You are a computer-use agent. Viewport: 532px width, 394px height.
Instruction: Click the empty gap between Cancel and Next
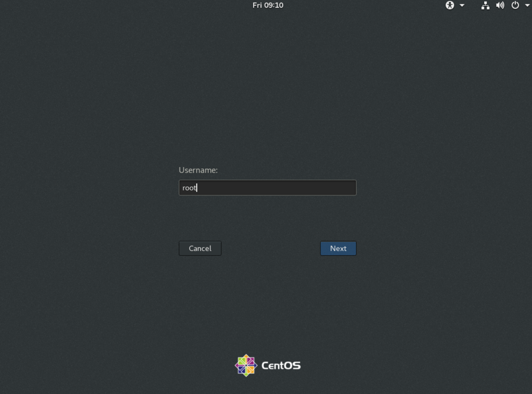coord(270,248)
